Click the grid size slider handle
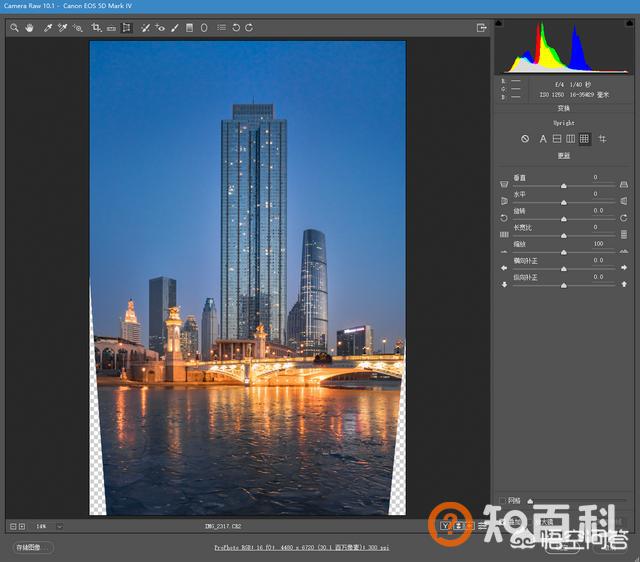This screenshot has height=562, width=640. [530, 501]
